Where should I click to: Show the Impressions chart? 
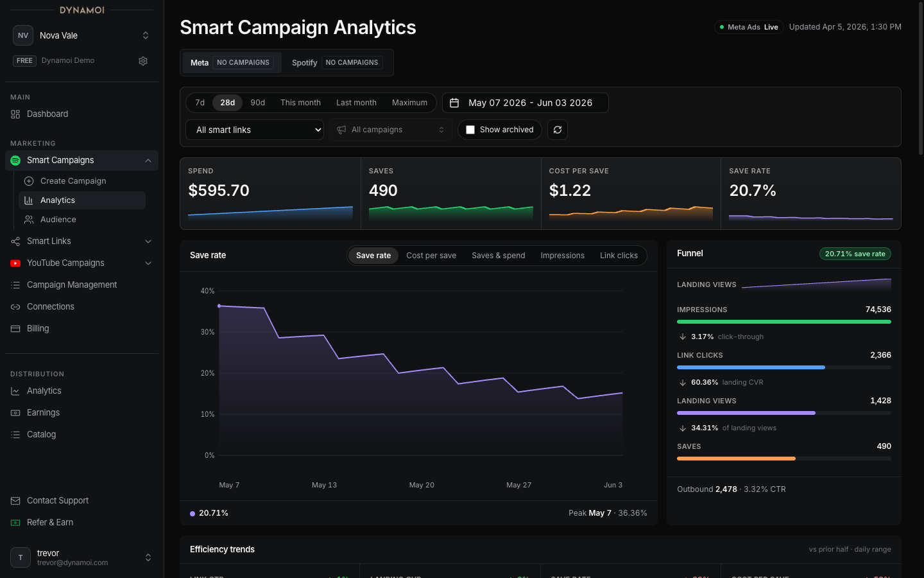(563, 256)
